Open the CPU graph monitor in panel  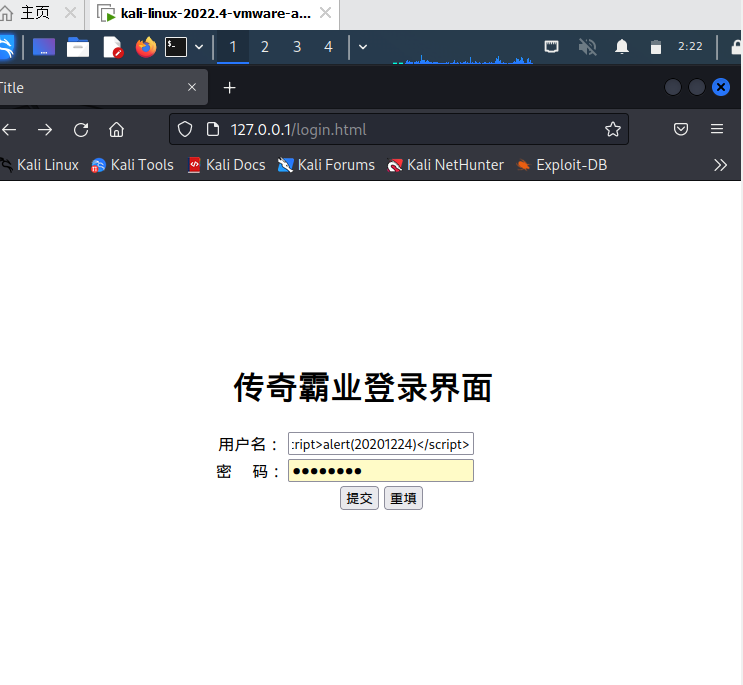tap(462, 59)
